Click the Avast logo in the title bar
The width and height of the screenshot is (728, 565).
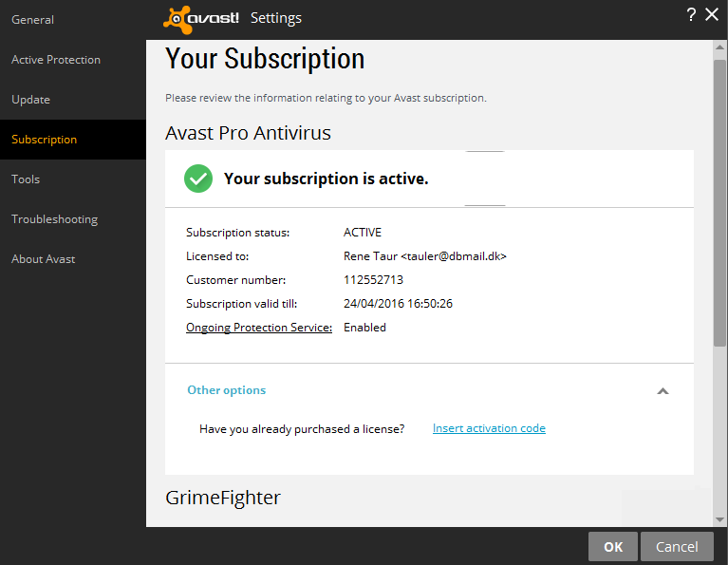pos(201,18)
